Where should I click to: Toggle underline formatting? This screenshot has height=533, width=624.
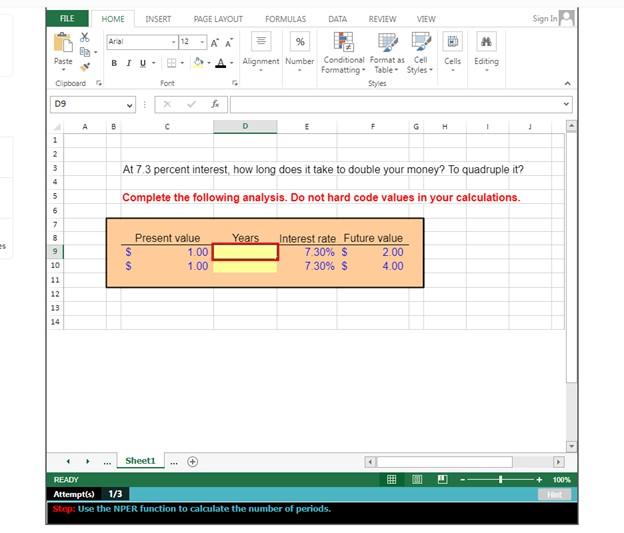[142, 63]
